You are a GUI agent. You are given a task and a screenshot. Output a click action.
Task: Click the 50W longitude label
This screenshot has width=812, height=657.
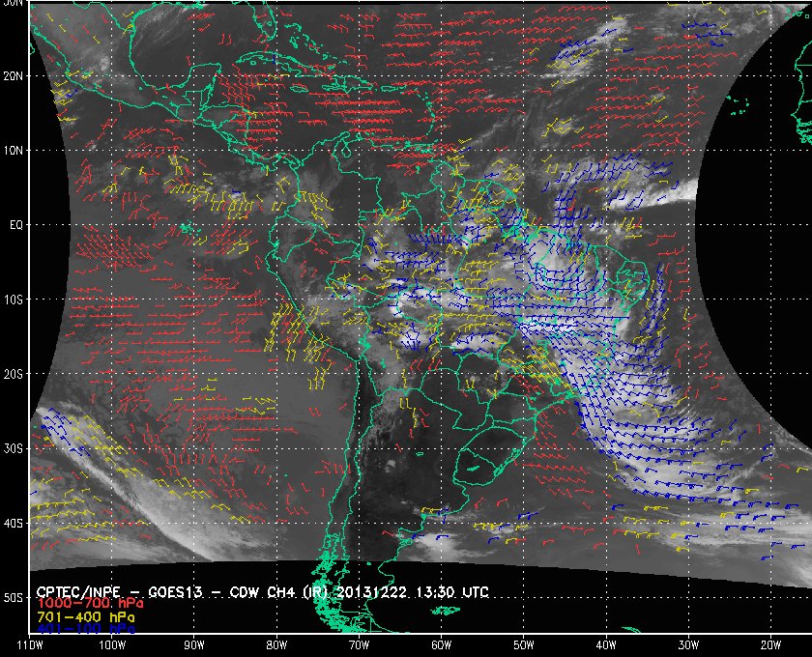tap(524, 645)
